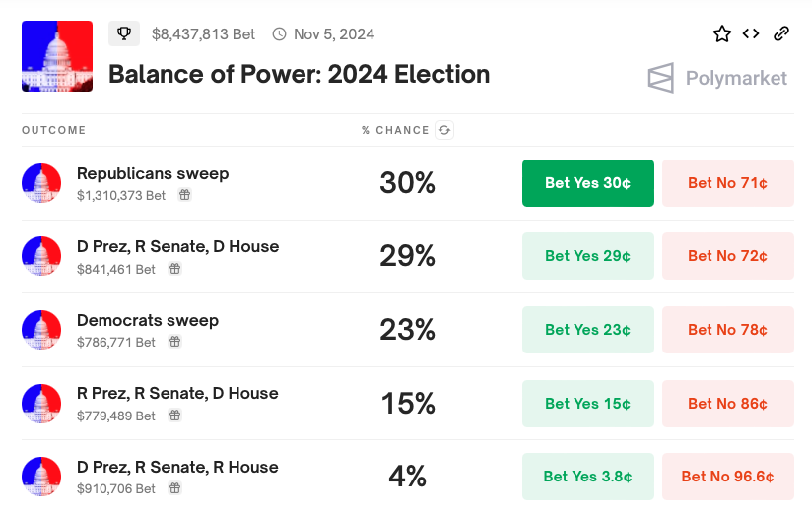Click Bet Yes 30¢ for Republicans sweep

click(587, 183)
